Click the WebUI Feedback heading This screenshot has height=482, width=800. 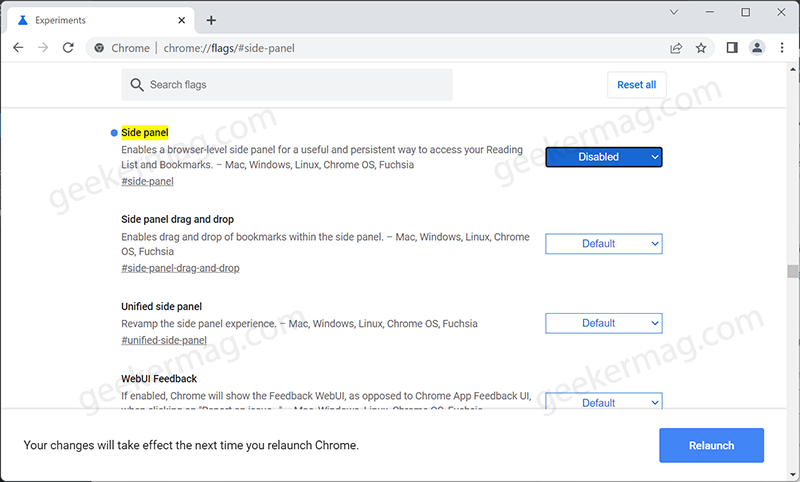(159, 378)
